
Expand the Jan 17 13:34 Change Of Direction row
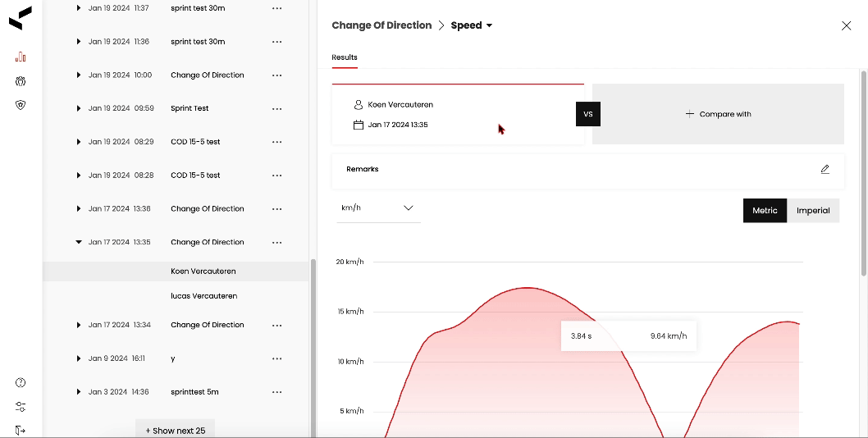click(78, 325)
